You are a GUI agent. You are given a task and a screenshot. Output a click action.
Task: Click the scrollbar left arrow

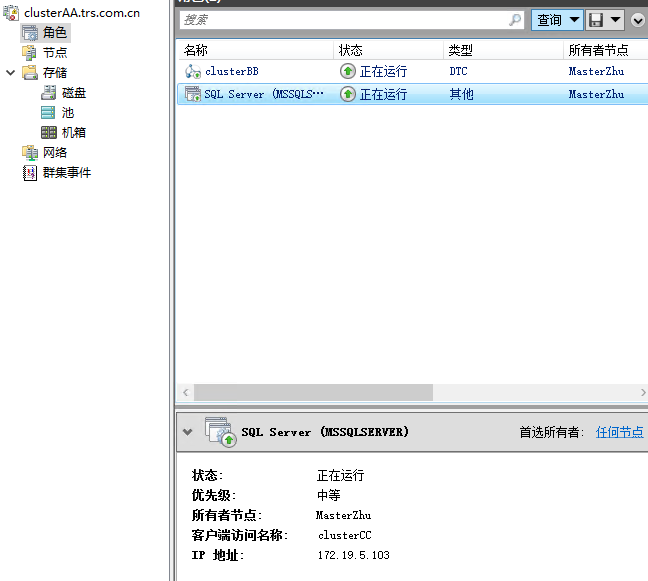(x=186, y=392)
